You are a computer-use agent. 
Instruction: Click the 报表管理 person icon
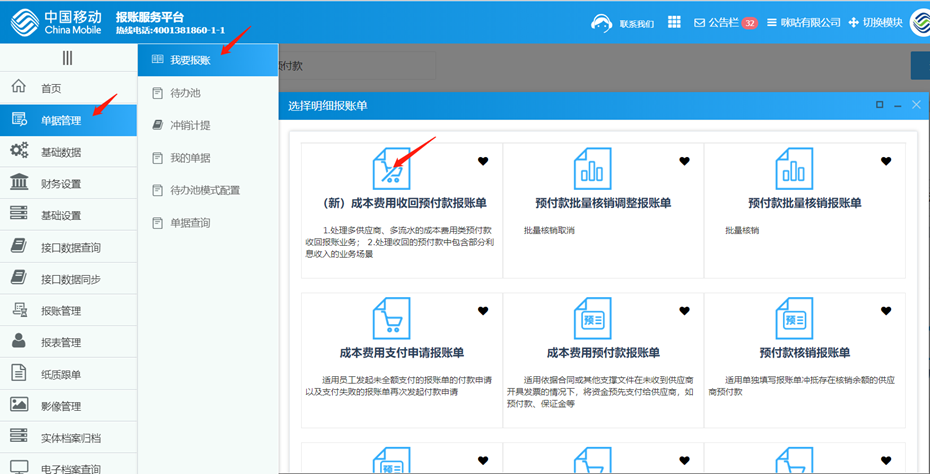pyautogui.click(x=19, y=341)
